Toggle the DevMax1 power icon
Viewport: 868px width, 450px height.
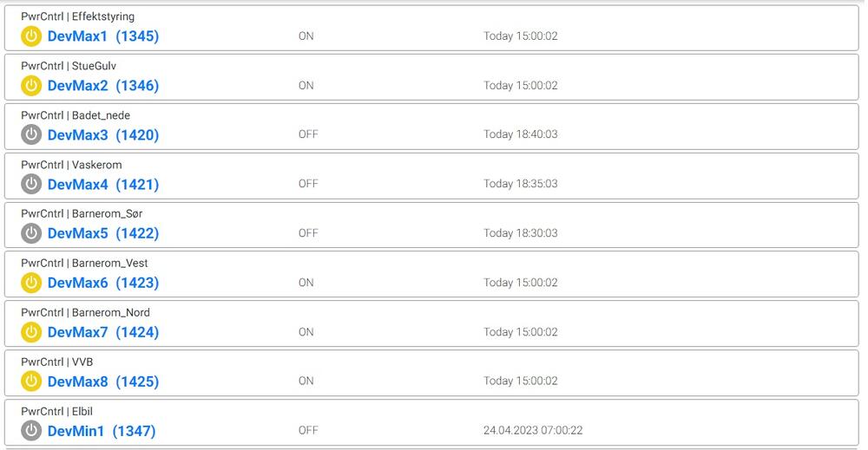click(31, 36)
